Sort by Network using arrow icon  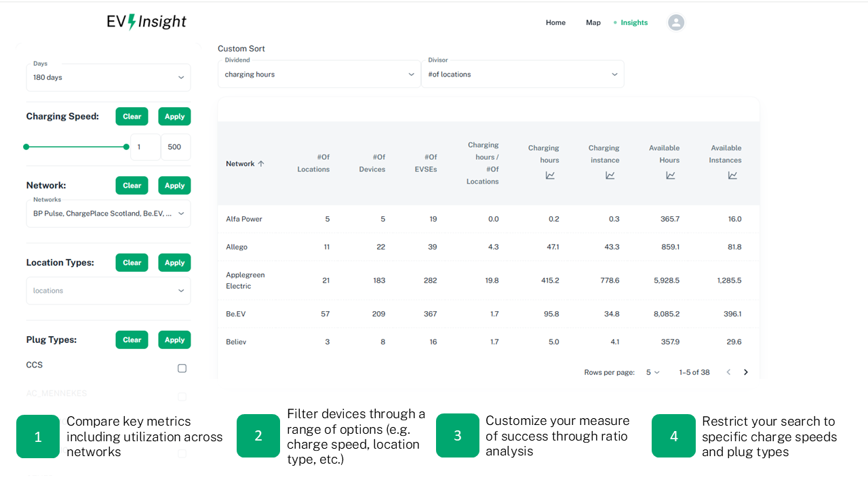pos(261,164)
